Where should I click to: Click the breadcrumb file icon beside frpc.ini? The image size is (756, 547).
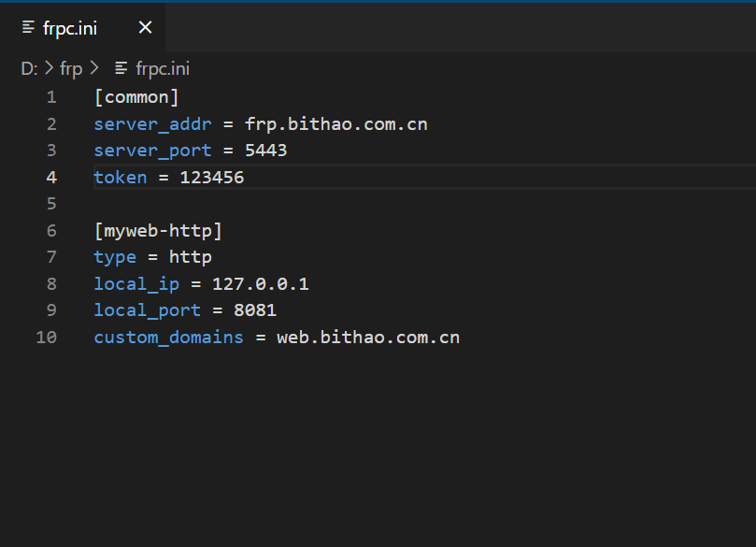click(121, 68)
